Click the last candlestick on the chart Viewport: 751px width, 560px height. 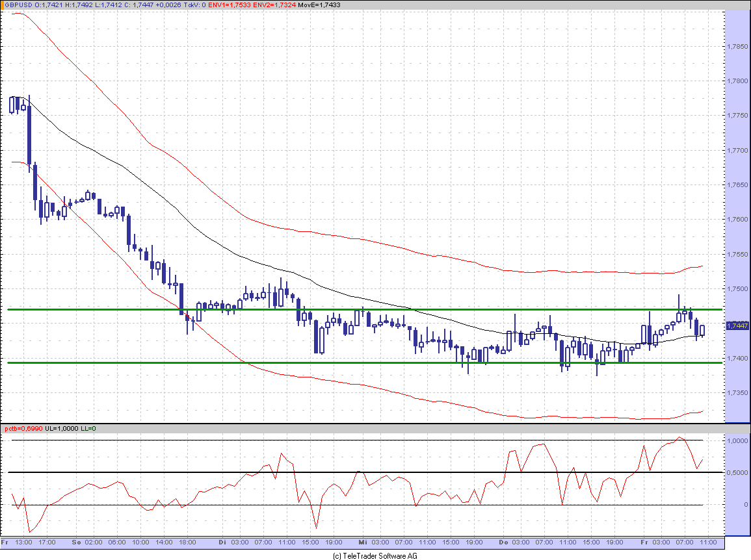(x=702, y=330)
